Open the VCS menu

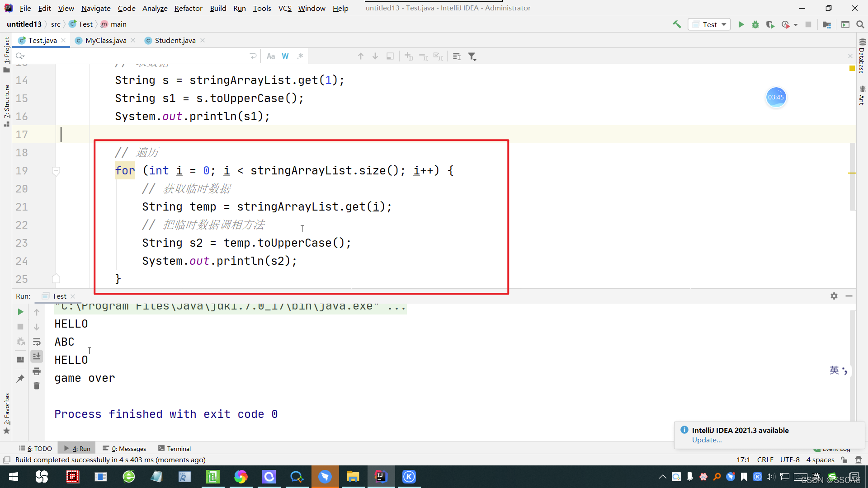click(x=285, y=8)
